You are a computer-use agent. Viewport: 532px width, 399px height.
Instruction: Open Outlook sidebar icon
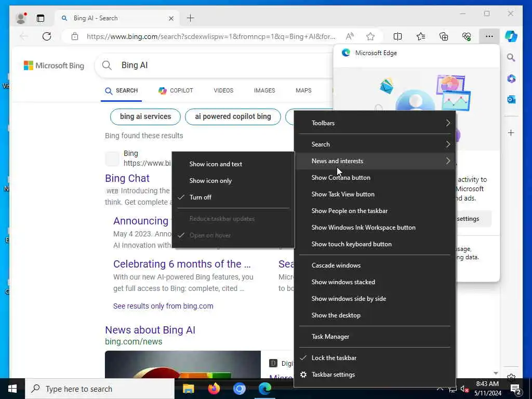pos(511,99)
